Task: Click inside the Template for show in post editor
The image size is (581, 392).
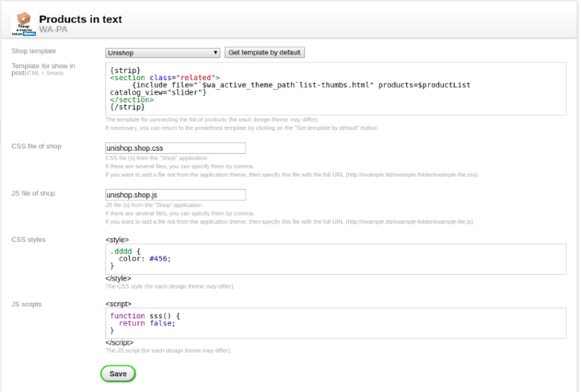Action: [x=335, y=88]
